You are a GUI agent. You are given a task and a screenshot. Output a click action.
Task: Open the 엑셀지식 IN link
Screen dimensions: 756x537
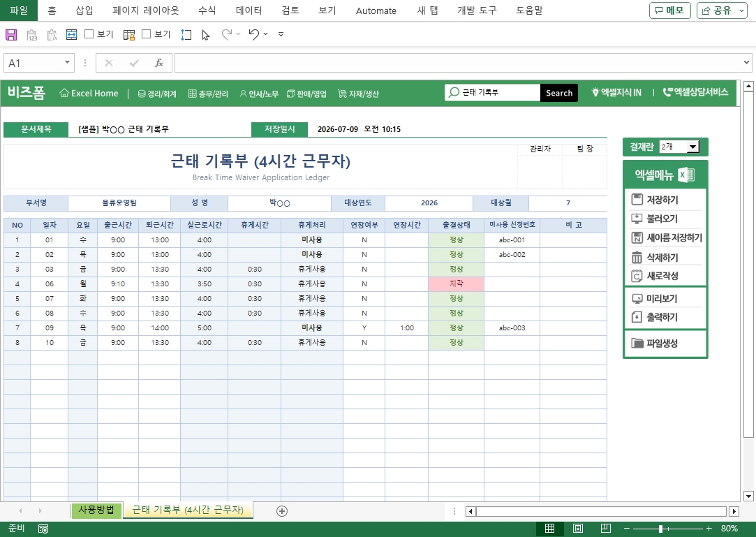pyautogui.click(x=616, y=92)
